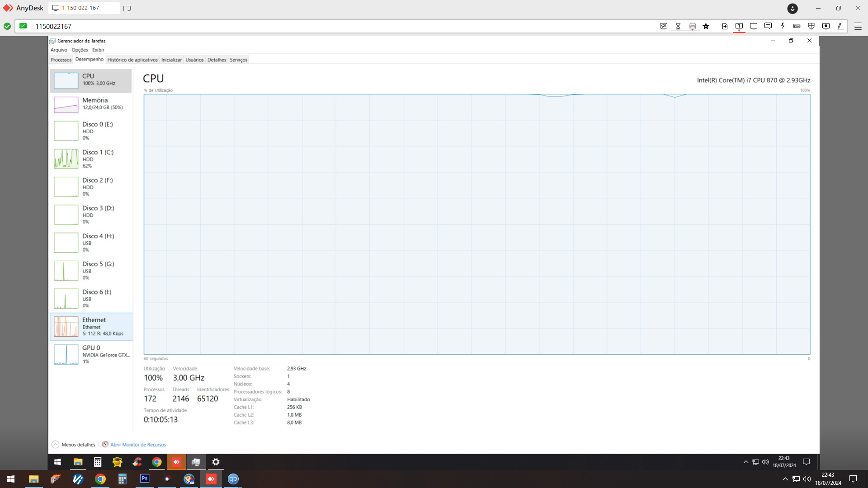868x488 pixels.
Task: Toggle fullscreen display monitor icon
Action: pyautogui.click(x=754, y=26)
